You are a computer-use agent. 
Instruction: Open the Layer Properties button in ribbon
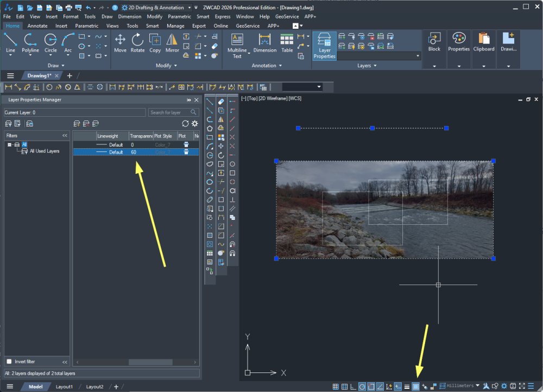[325, 46]
